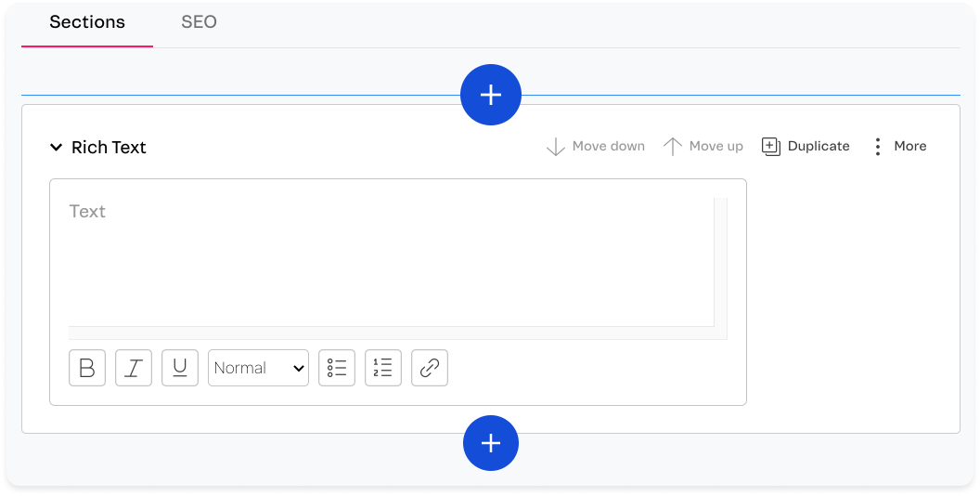The height and width of the screenshot is (496, 980).
Task: Add a section above Rich Text
Action: (491, 95)
